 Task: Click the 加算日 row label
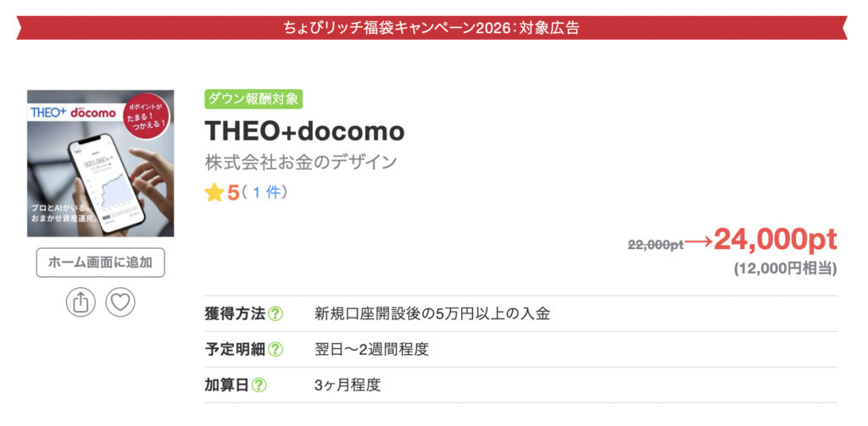click(x=226, y=385)
